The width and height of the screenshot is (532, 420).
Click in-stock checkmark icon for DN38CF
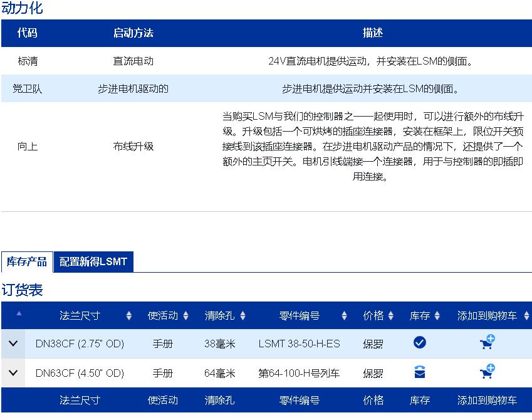pyautogui.click(x=420, y=343)
